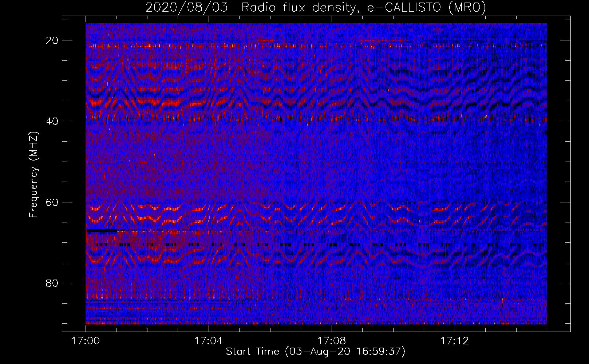
Task: Click the "40" frequency tick label
Action: [52, 121]
